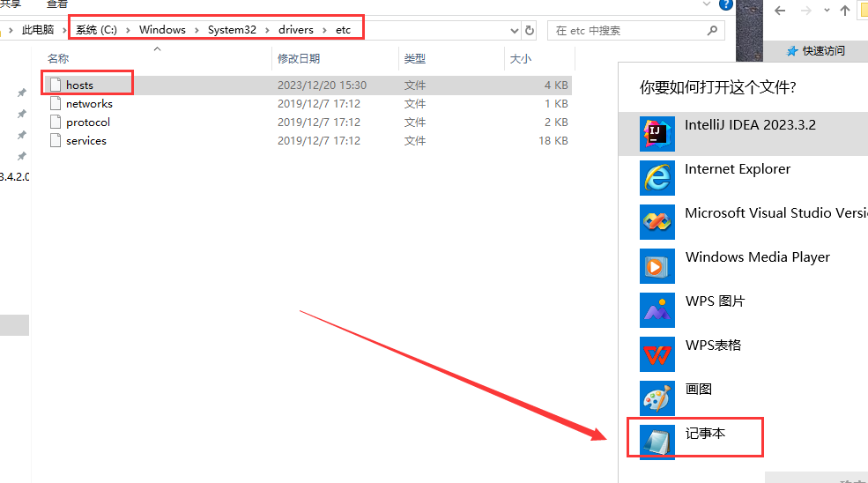This screenshot has height=483, width=868.
Task: Click the Windows Media Player icon
Action: 657,266
